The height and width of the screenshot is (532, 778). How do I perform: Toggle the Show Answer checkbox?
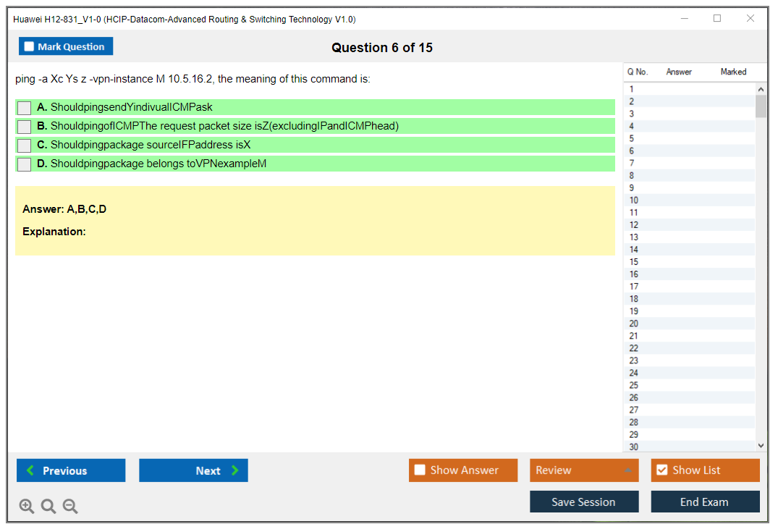[x=420, y=470]
